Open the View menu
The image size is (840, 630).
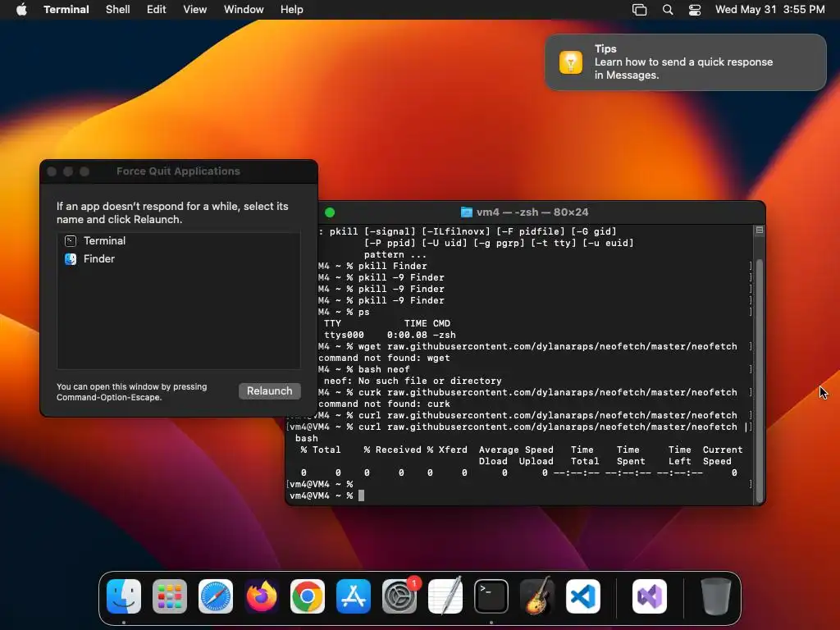tap(195, 10)
